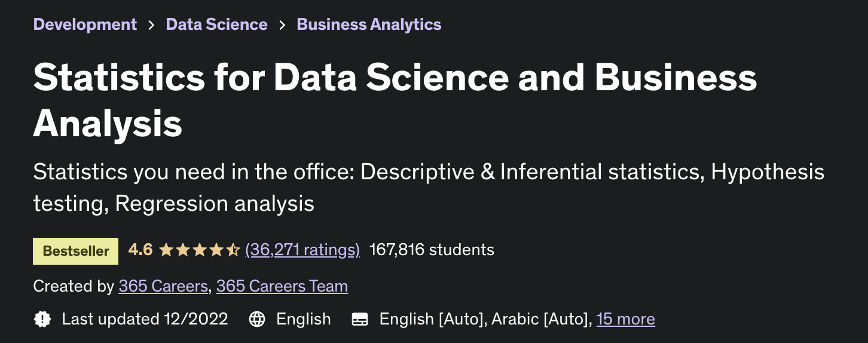
Task: Click the 167,816 students count
Action: coord(432,250)
